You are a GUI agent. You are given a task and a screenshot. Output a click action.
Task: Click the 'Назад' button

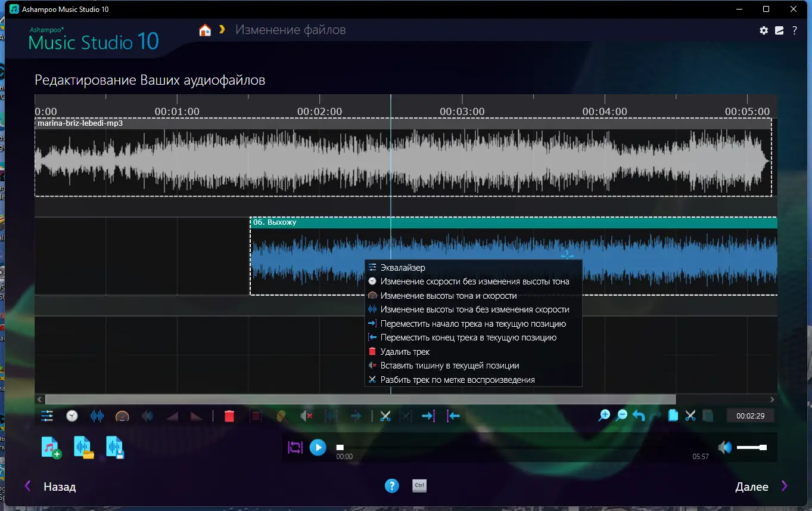pyautogui.click(x=60, y=487)
